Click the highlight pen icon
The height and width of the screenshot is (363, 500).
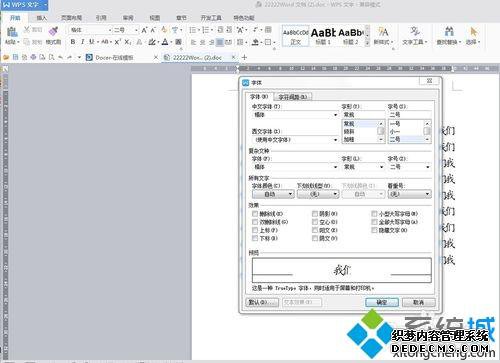coord(152,42)
